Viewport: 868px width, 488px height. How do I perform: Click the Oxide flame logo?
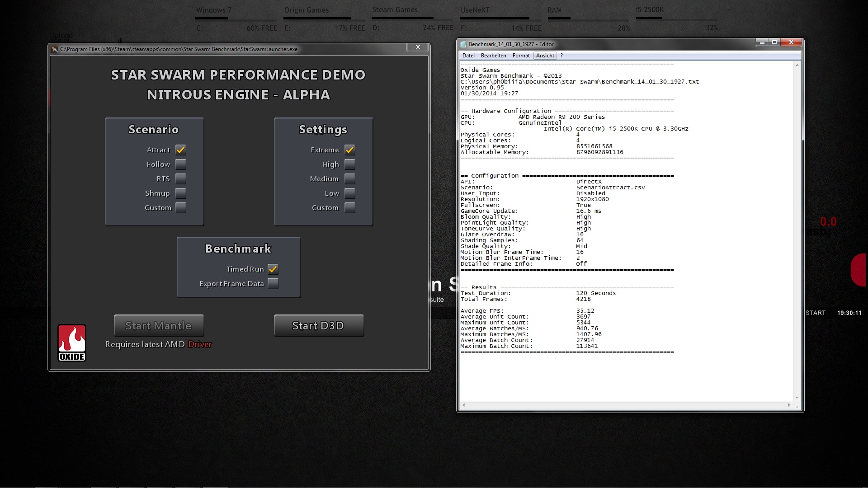pos(72,343)
